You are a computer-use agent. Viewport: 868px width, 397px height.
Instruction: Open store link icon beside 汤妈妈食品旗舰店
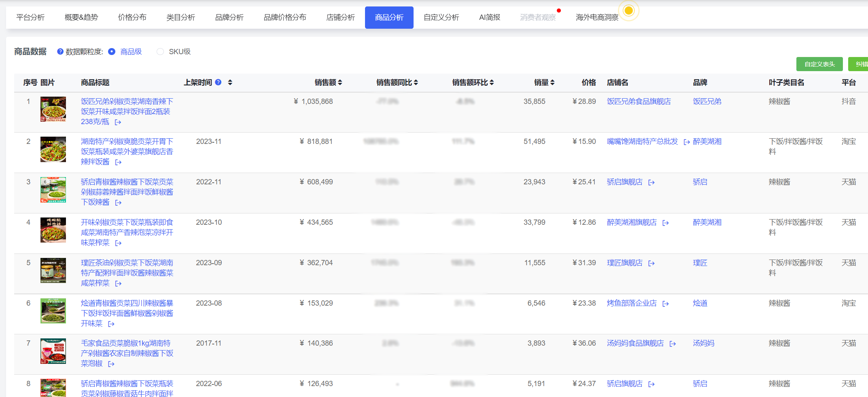(673, 344)
